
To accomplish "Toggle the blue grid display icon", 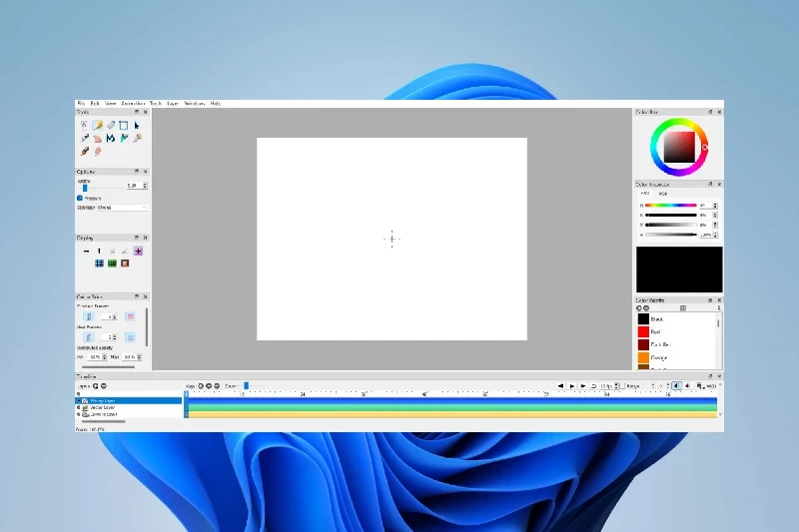I will 99,264.
